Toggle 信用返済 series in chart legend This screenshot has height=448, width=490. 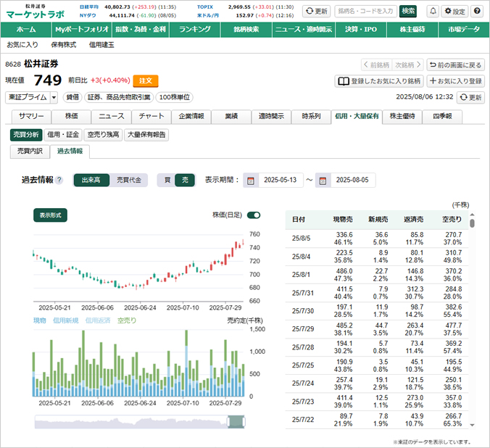coord(98,320)
